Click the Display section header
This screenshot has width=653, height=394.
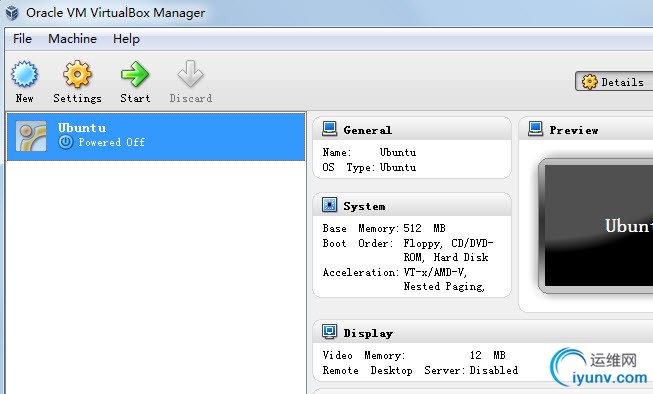[483, 332]
